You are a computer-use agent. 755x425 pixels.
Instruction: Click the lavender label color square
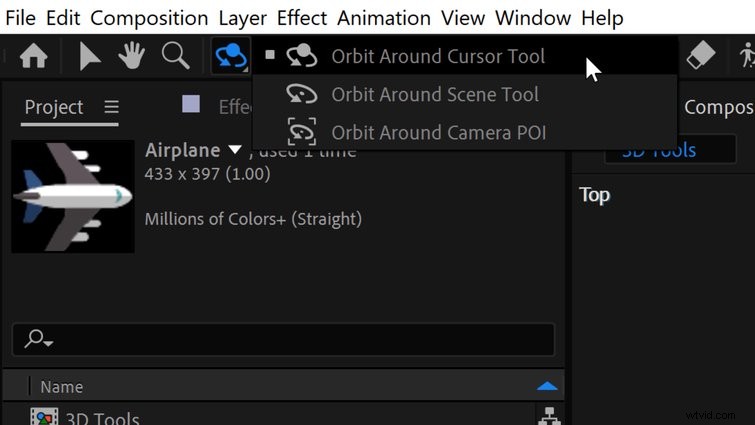click(191, 104)
